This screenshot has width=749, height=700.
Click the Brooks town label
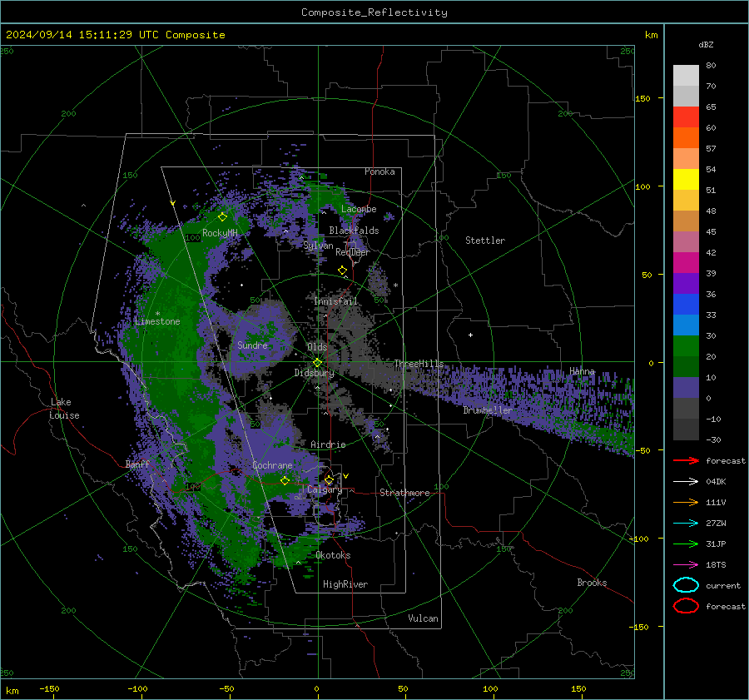pos(592,583)
